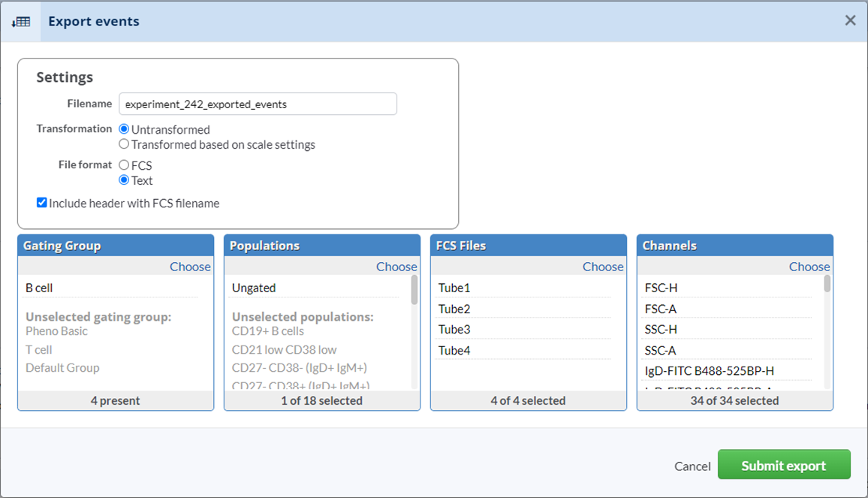The width and height of the screenshot is (868, 498).
Task: Click Tube3 in FCS Files list
Action: pos(454,330)
